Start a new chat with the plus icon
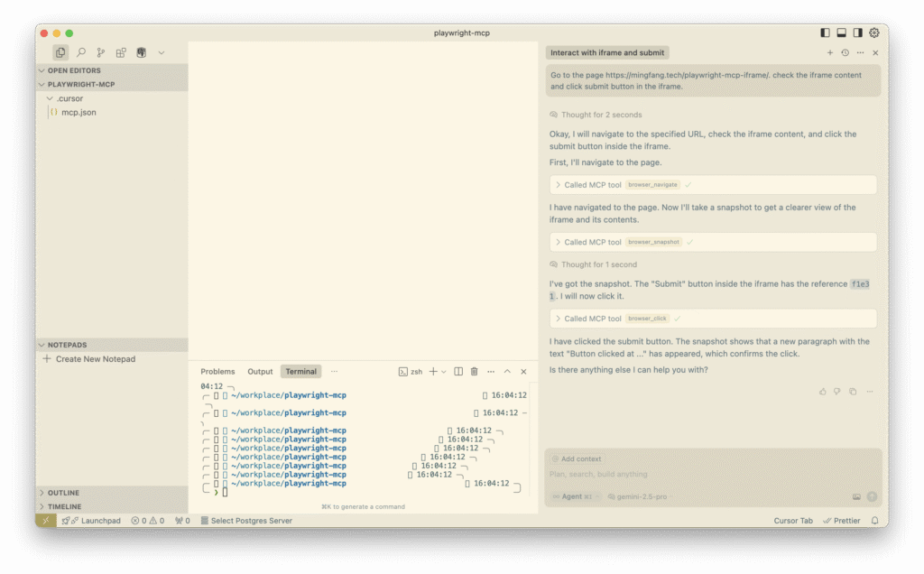 [830, 53]
